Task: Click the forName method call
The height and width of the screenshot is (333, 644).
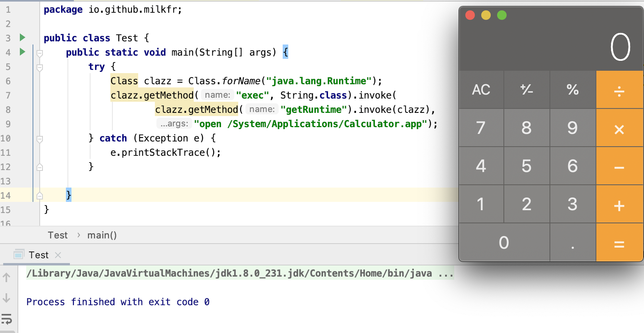Action: coord(241,81)
